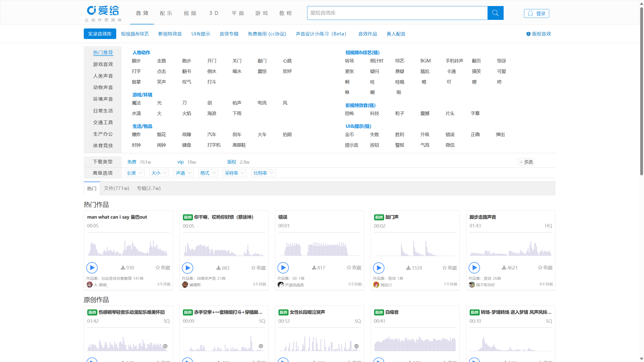Click the 恐怖 film effect tag
The image size is (644, 362).
[349, 113]
